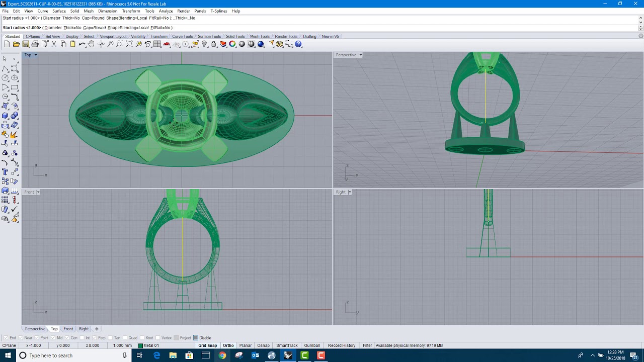
Task: Open Chrome from the taskbar
Action: click(222, 355)
